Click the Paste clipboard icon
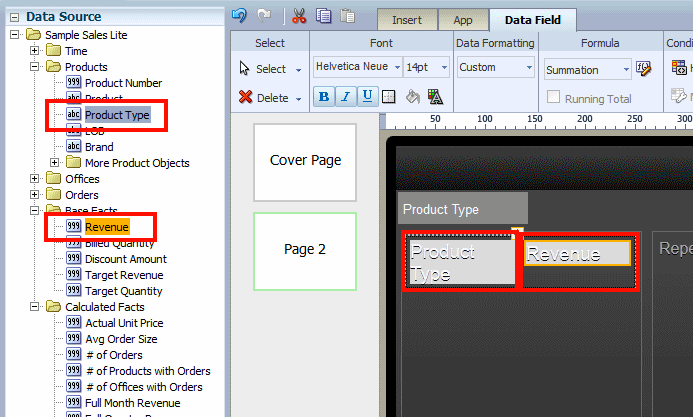Screen dimensions: 693x417 coord(347,16)
